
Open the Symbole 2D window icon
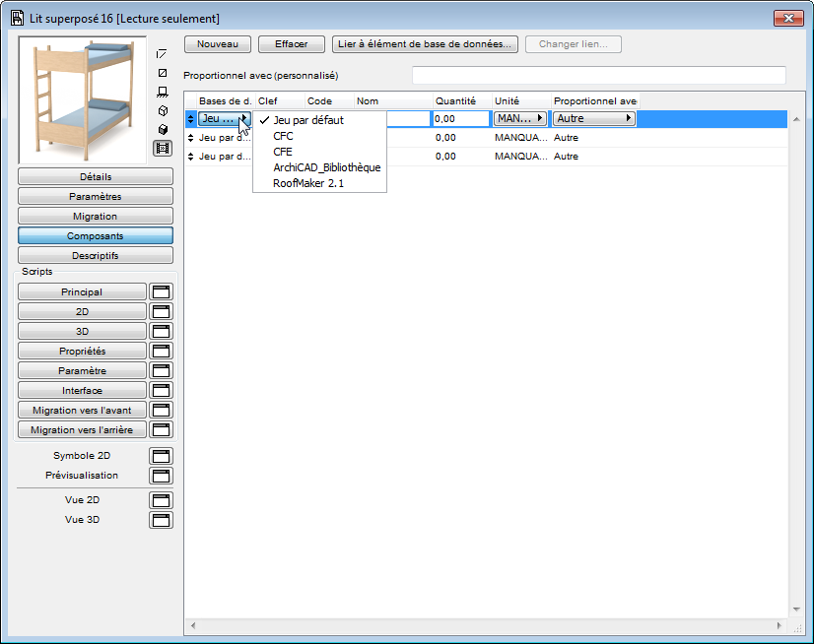coord(161,455)
